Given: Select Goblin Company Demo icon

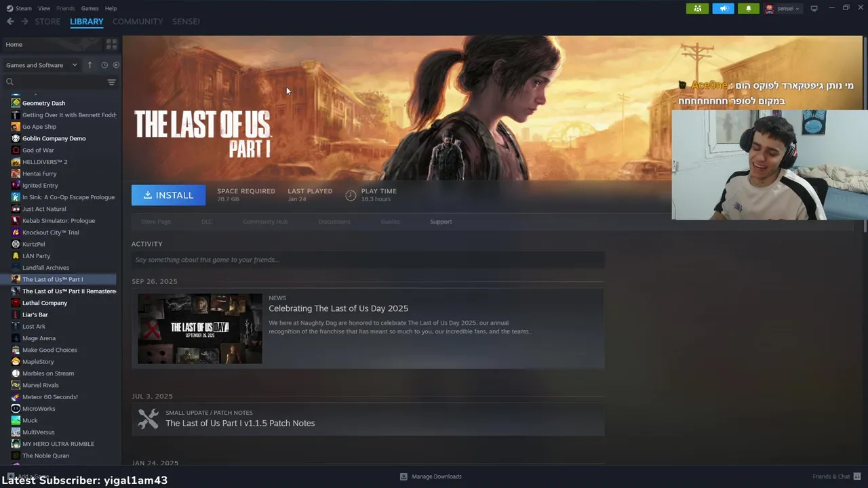Looking at the screenshot, I should tap(16, 138).
